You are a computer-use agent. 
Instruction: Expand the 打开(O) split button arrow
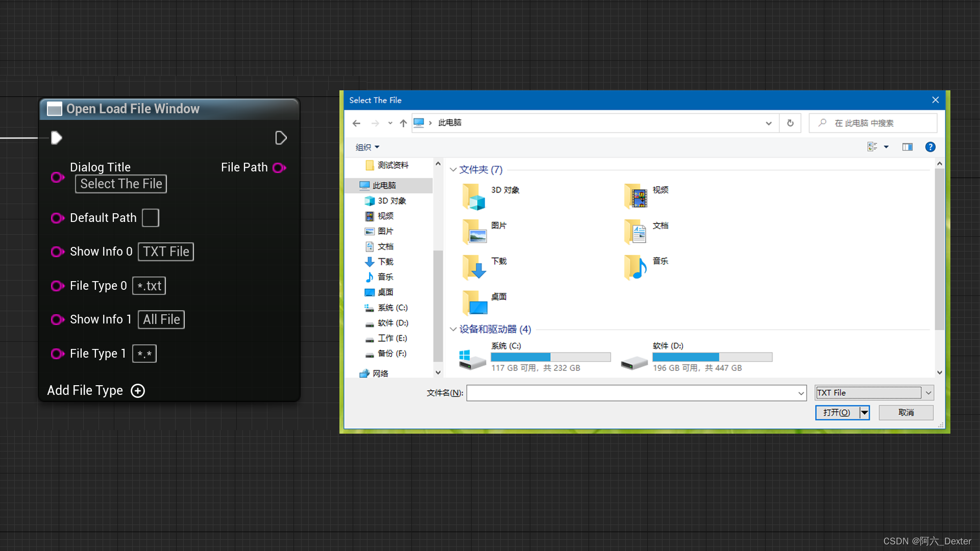coord(864,412)
